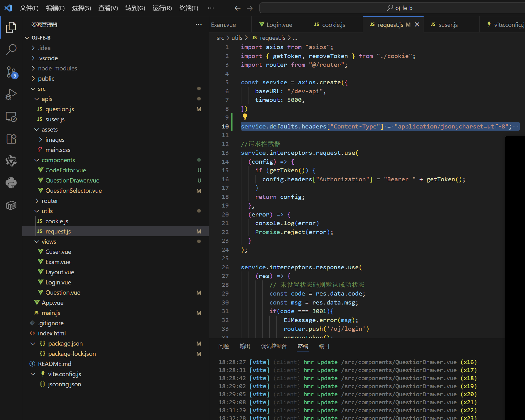Show the 输出 panel tab

pyautogui.click(x=245, y=346)
